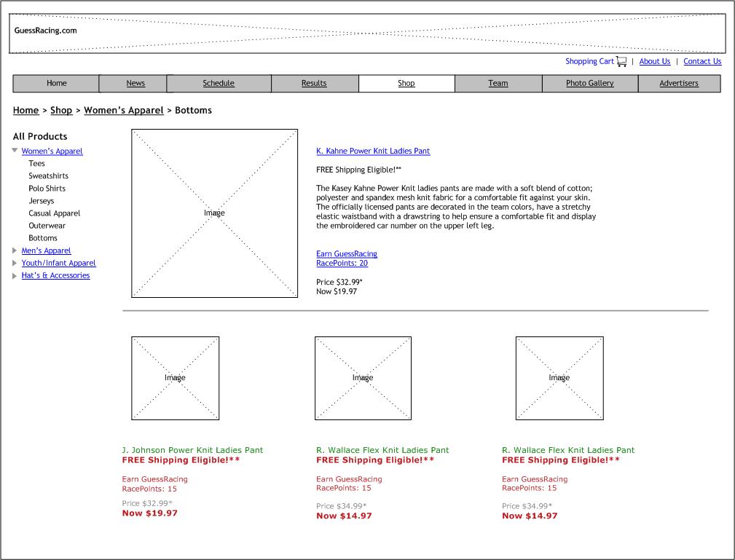The image size is (735, 560).
Task: Open the J. Johnson Power Knit product image
Action: 175,378
